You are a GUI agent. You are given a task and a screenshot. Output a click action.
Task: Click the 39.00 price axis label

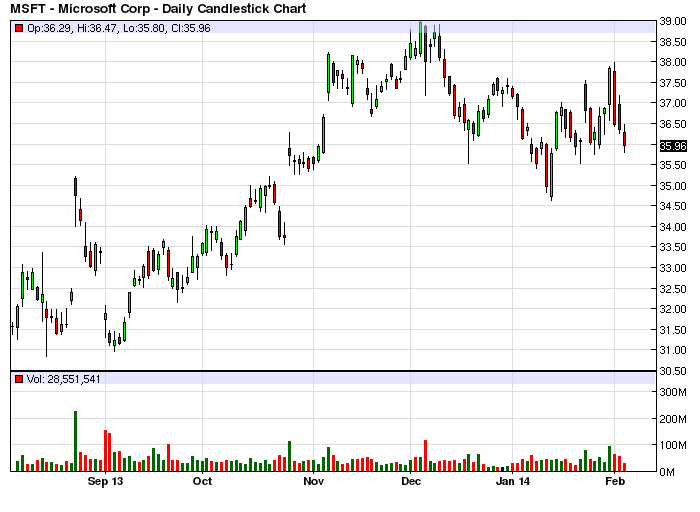click(673, 21)
